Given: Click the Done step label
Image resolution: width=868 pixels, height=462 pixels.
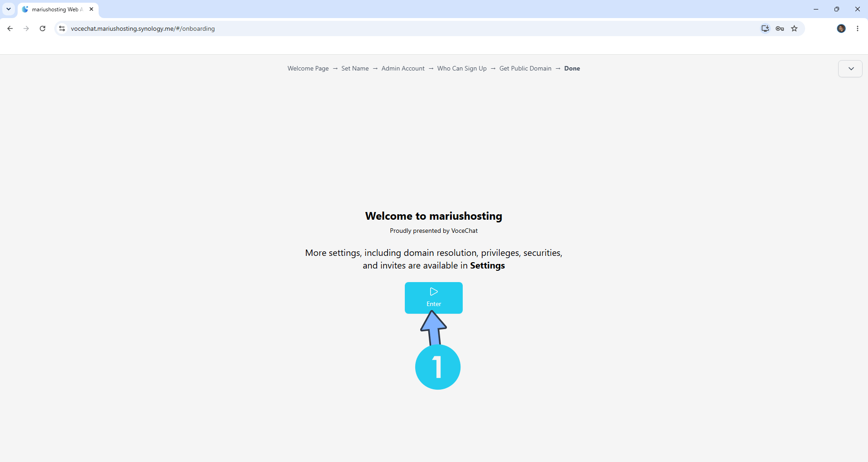Looking at the screenshot, I should click(x=572, y=68).
